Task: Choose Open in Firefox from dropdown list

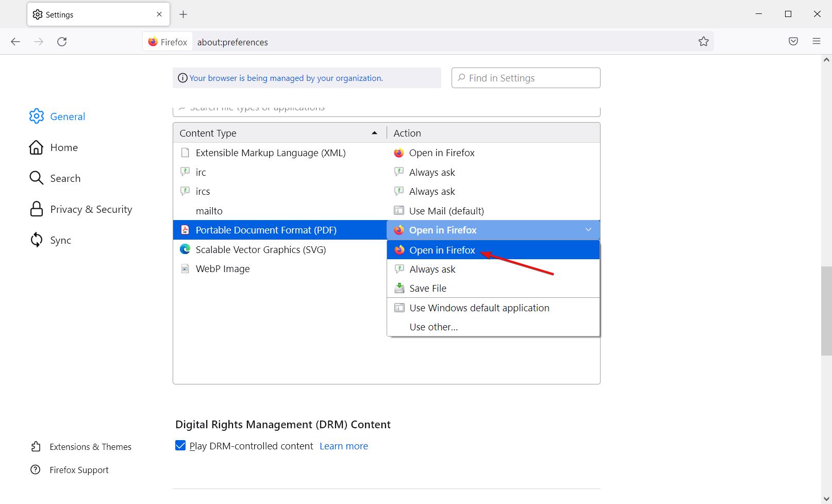Action: [x=493, y=250]
